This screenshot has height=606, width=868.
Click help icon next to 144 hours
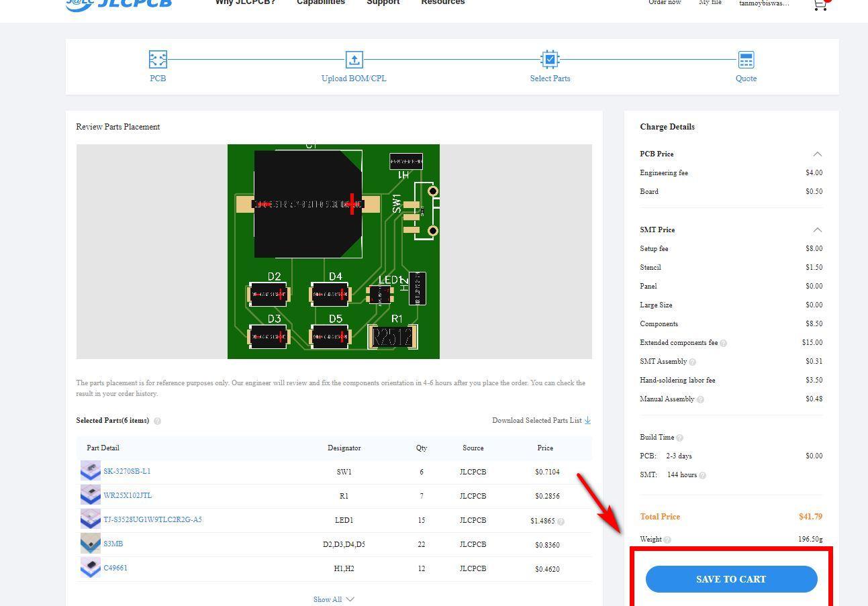tap(702, 475)
